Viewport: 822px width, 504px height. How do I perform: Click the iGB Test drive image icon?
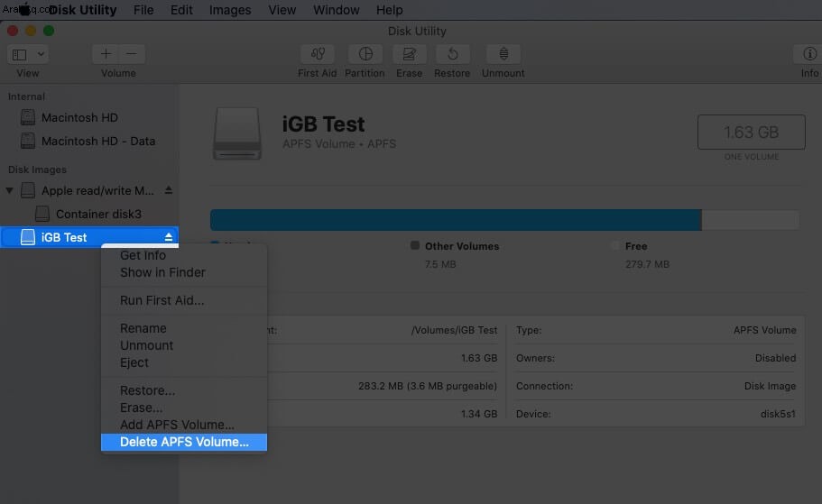[237, 133]
